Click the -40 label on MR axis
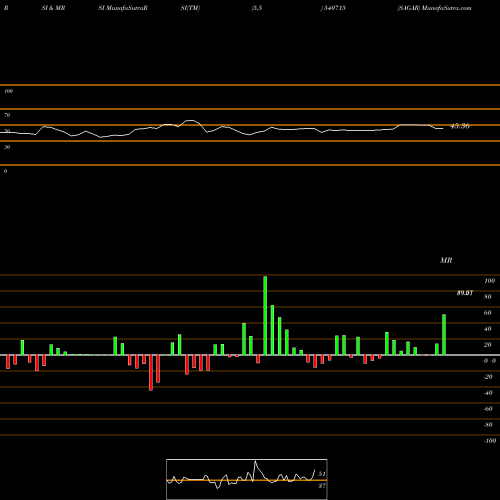This screenshot has width=500, height=500. 488,393
